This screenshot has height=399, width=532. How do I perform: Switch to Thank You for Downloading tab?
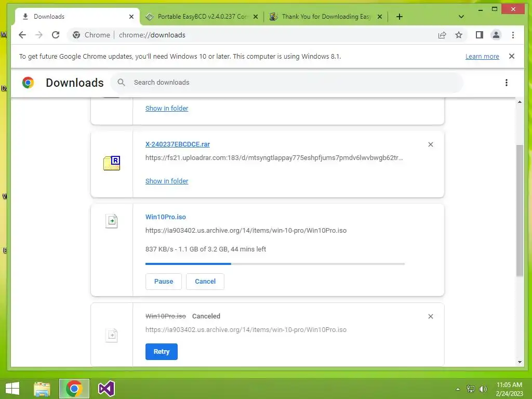coord(326,17)
